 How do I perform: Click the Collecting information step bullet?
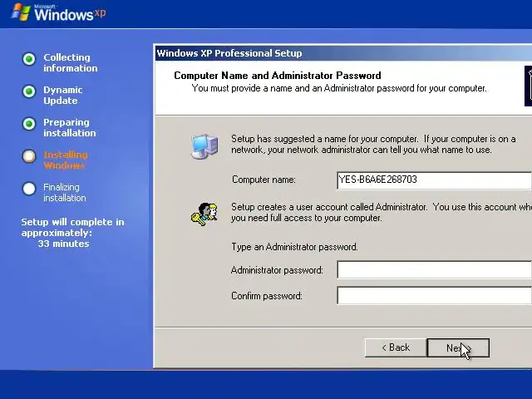pyautogui.click(x=29, y=59)
